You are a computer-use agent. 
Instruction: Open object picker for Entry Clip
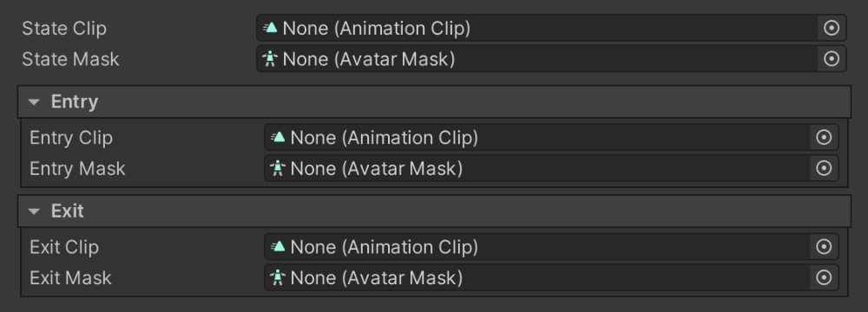coord(824,137)
